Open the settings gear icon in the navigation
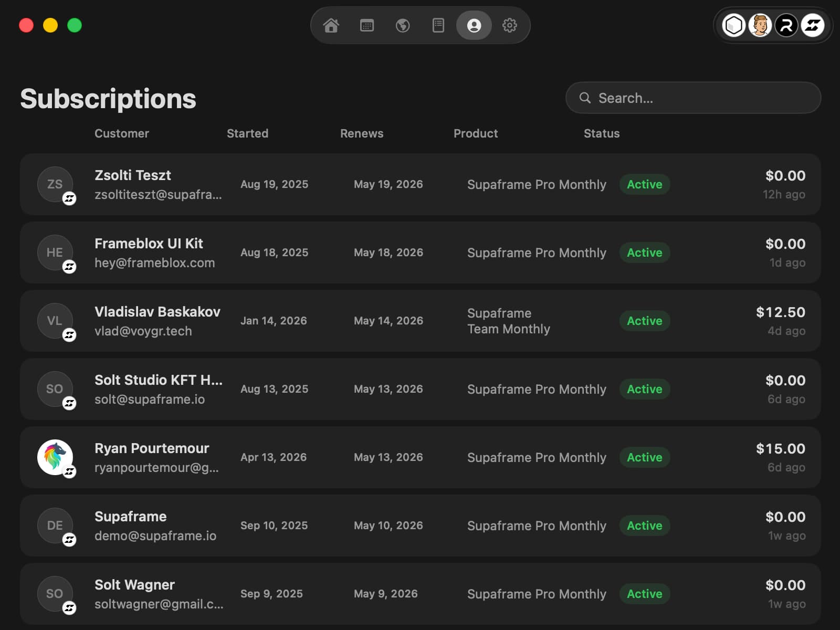 (x=510, y=25)
